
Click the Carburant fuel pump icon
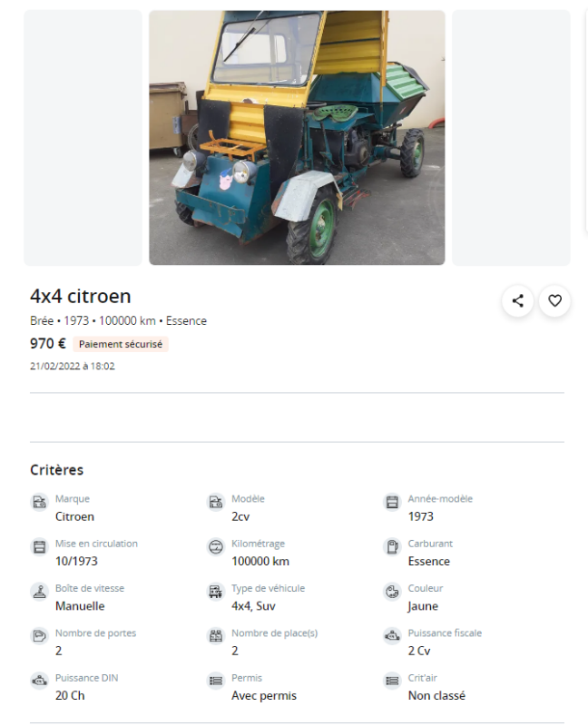coord(392,547)
